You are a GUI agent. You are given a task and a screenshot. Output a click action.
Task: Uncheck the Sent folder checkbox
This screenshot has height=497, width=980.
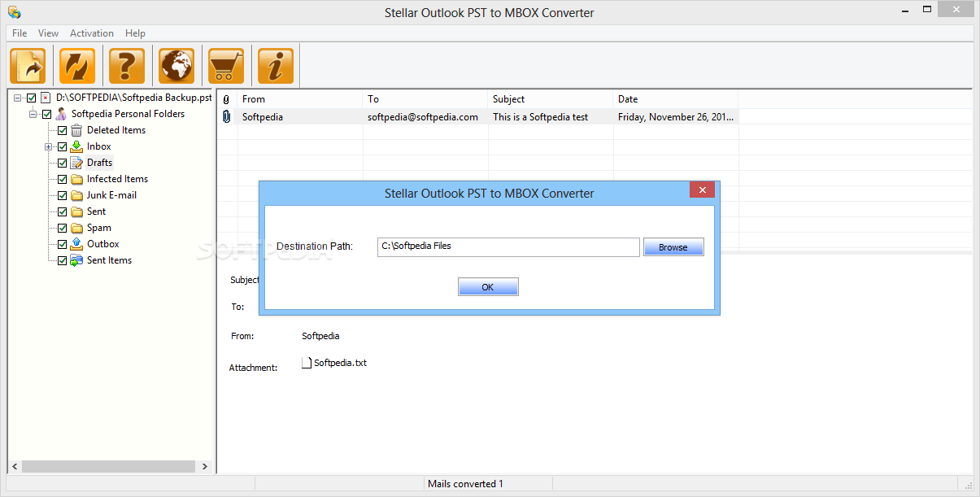62,211
